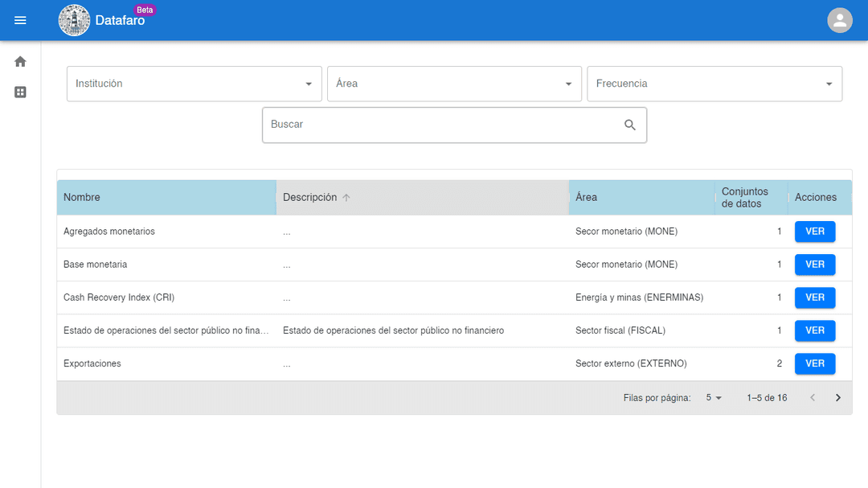Expand the Frecuencia dropdown
The width and height of the screenshot is (868, 488).
click(714, 84)
